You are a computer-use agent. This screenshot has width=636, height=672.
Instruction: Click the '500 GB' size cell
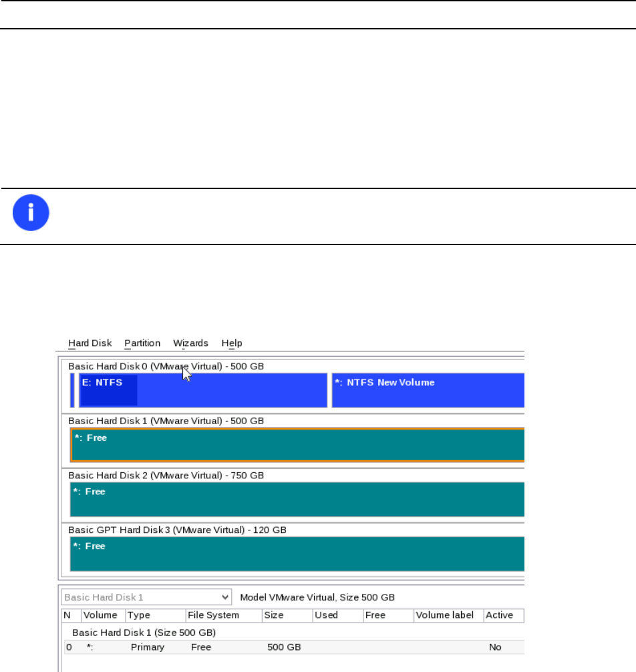[x=284, y=647]
